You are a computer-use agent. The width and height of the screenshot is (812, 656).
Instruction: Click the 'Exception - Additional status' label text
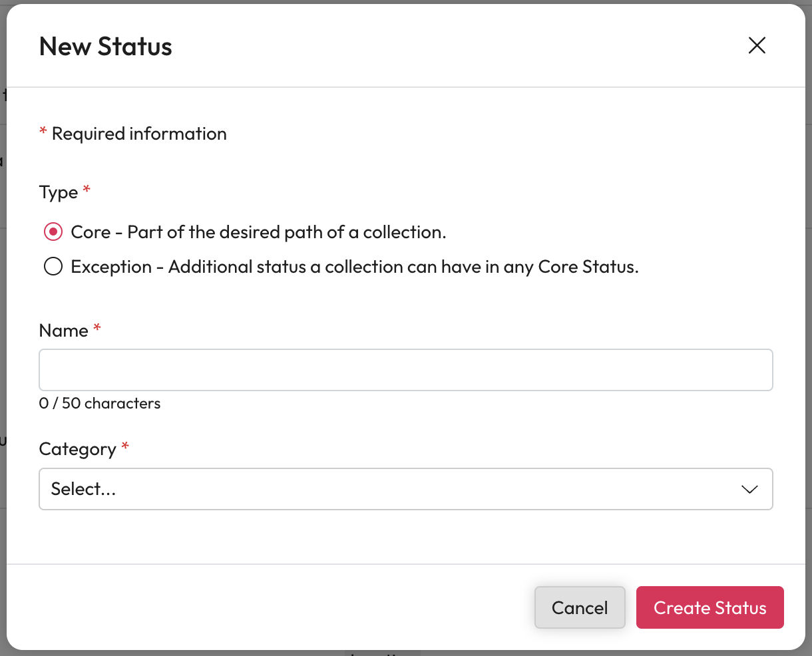354,267
